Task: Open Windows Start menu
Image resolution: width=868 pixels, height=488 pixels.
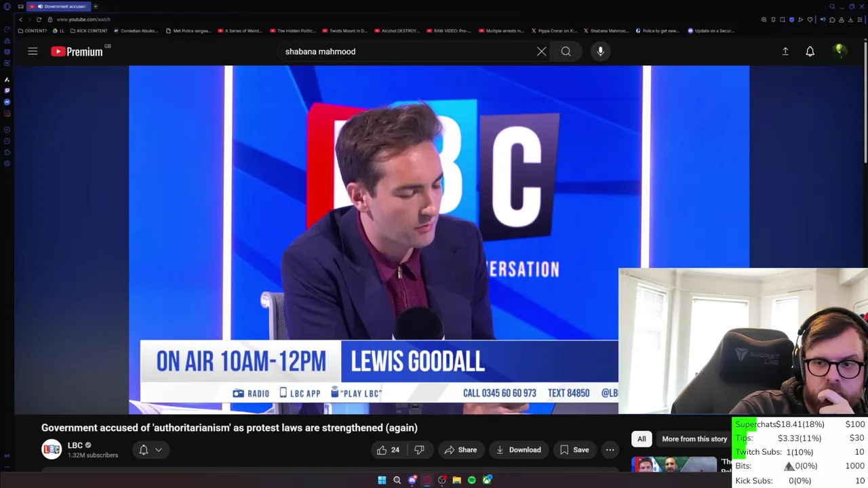Action: (382, 480)
